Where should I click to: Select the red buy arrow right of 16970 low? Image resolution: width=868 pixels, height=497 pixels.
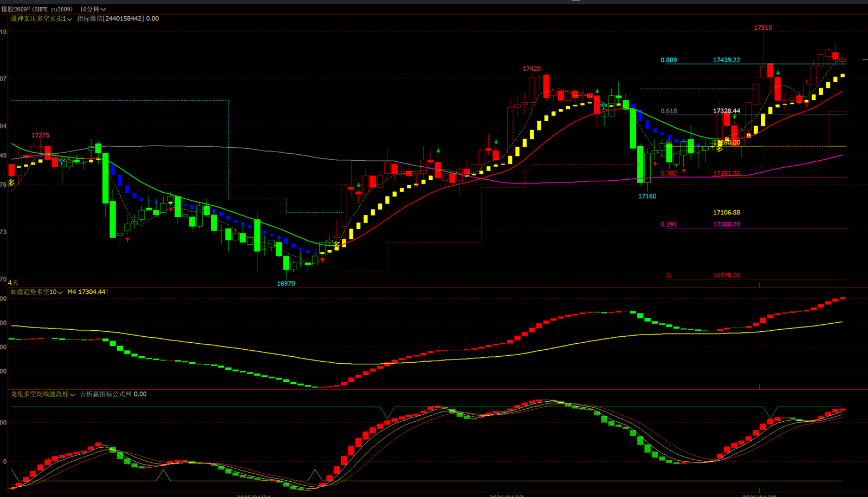[322, 260]
